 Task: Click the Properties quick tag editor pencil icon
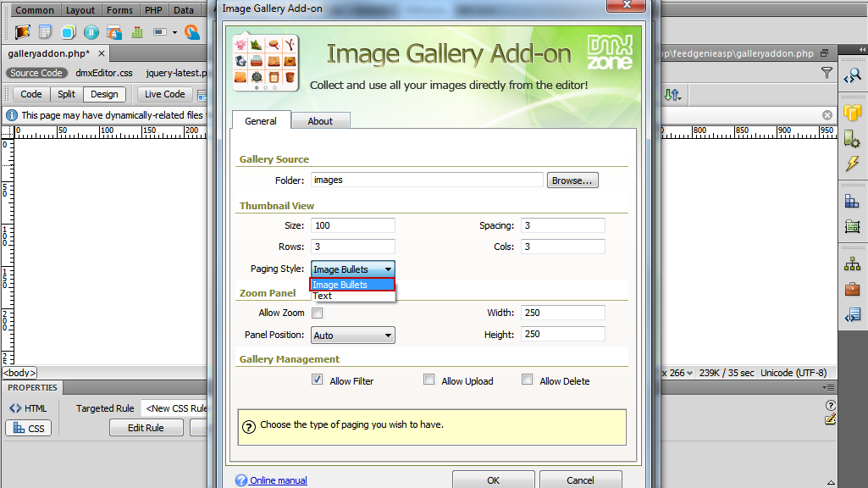831,419
